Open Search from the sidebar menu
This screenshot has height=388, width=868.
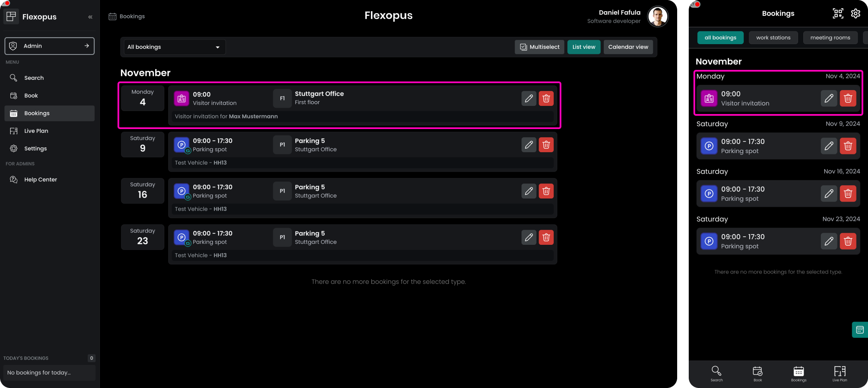point(34,78)
